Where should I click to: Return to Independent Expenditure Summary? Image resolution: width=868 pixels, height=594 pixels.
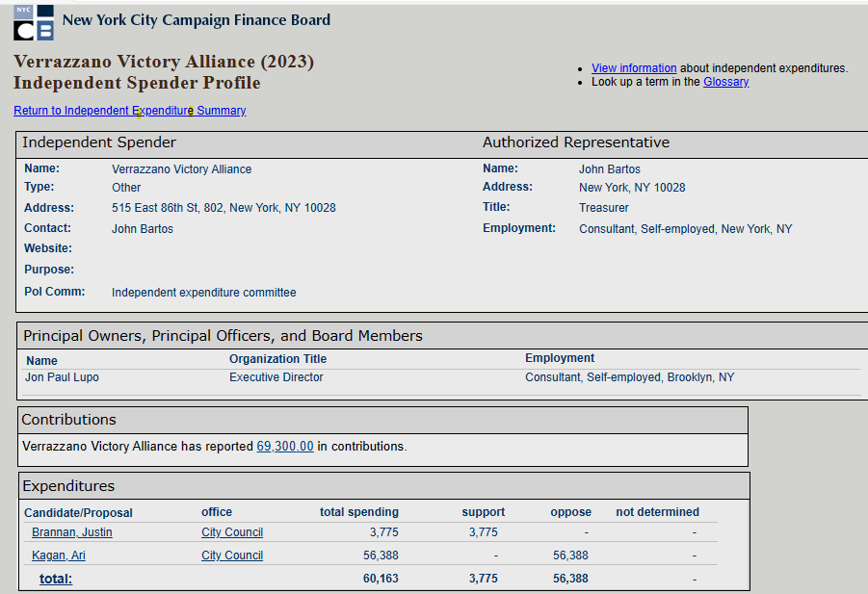130,111
